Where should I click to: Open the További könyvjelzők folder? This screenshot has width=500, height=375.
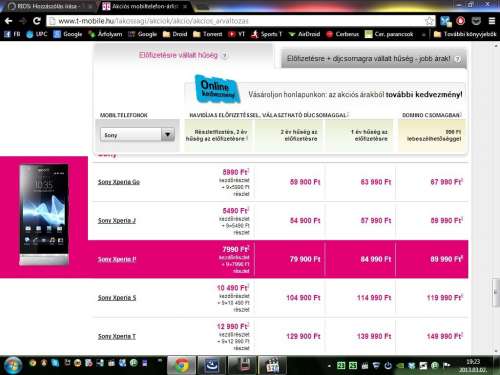pos(465,34)
